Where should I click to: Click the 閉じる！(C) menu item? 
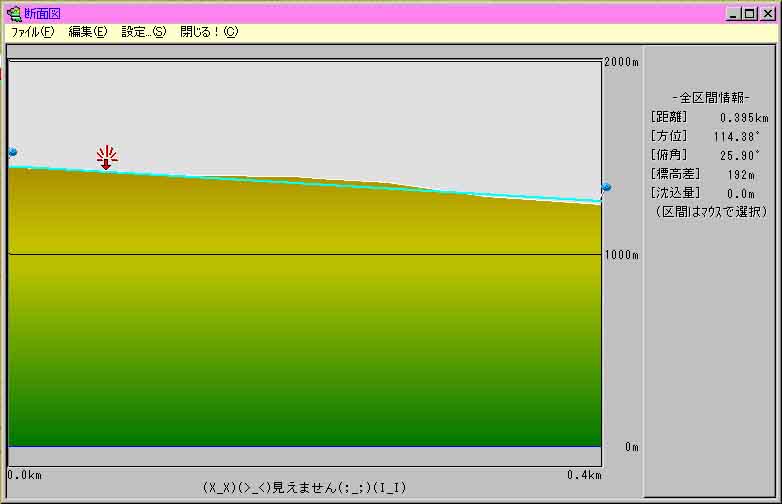point(209,32)
